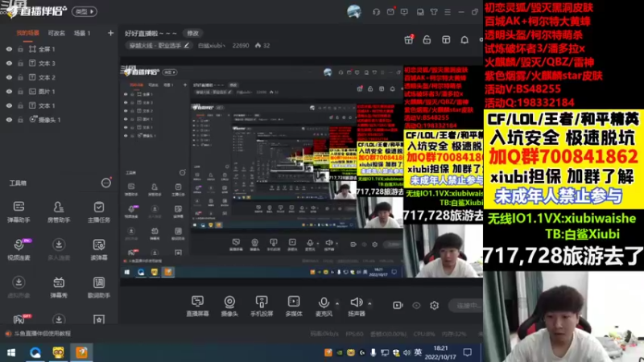
Task: Open the browser icon in taskbar
Action: click(35, 352)
